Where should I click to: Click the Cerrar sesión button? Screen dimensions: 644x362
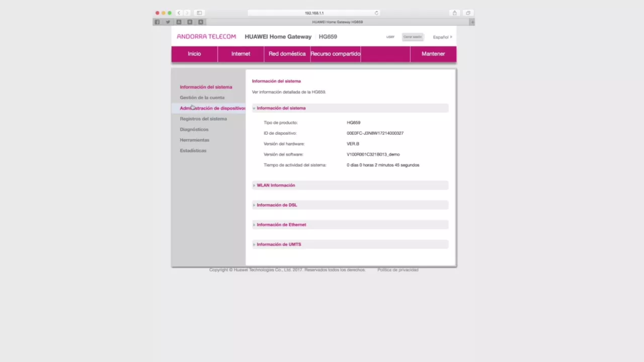[x=413, y=37]
